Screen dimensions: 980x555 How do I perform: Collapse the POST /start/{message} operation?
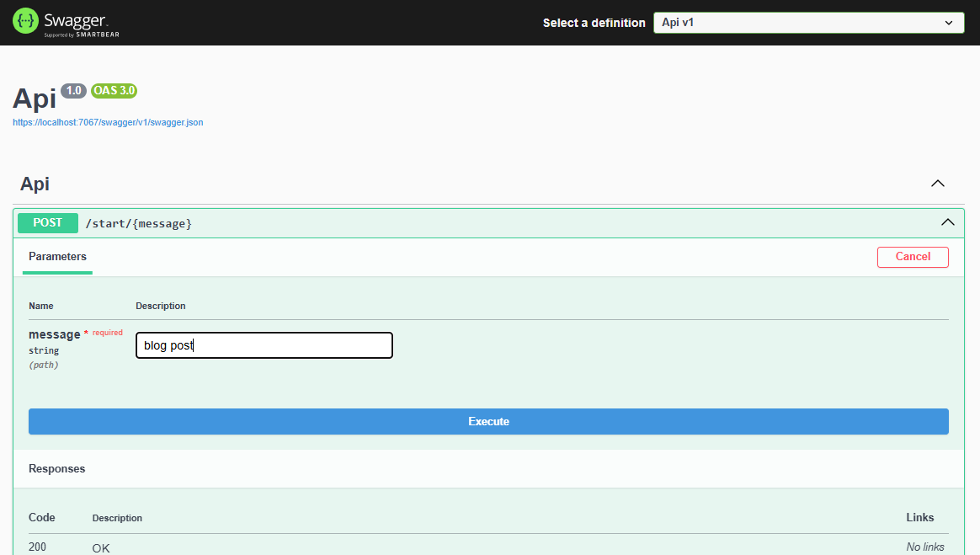click(x=947, y=222)
